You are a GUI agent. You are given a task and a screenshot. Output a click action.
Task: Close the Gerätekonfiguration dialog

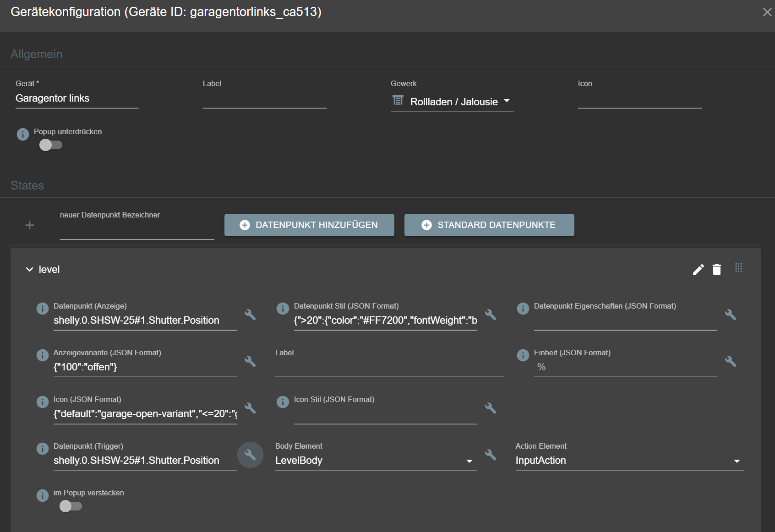coord(767,12)
